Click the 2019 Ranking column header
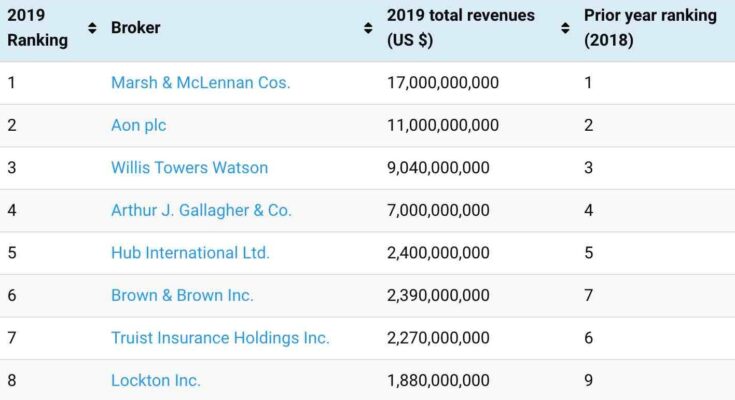 (38, 28)
